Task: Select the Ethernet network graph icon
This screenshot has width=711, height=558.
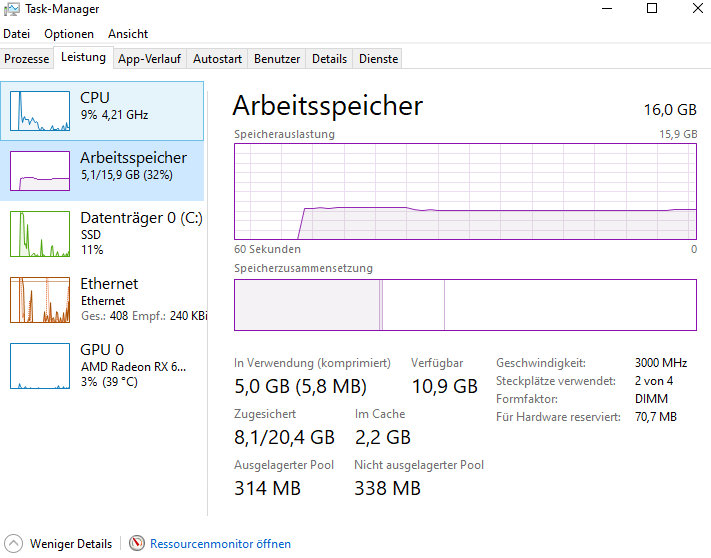Action: 39,299
